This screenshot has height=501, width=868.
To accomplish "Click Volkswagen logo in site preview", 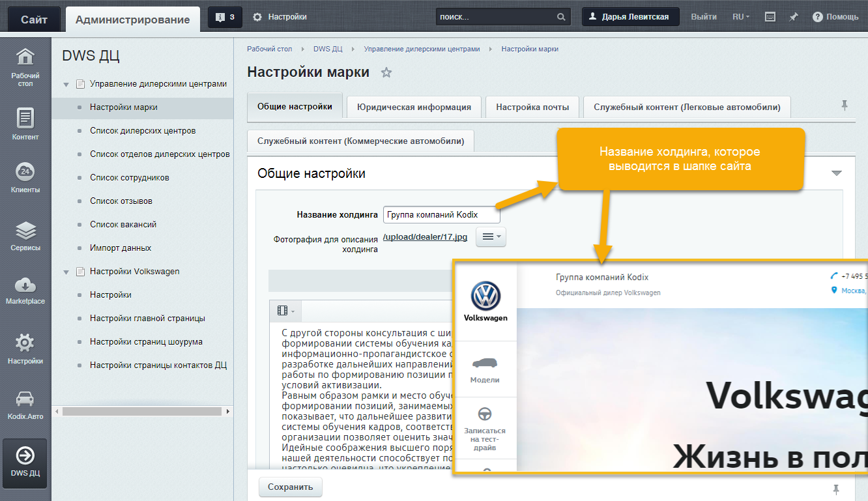I will coord(485,295).
